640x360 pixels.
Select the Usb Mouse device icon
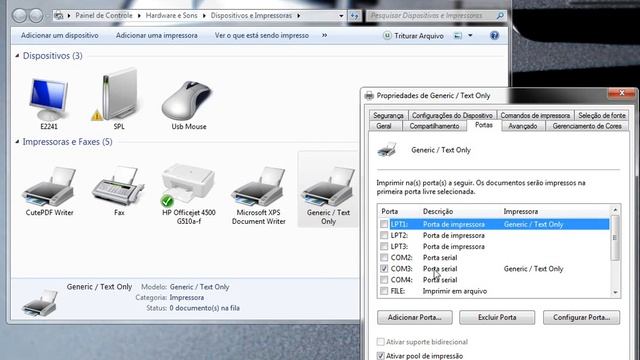pyautogui.click(x=188, y=101)
